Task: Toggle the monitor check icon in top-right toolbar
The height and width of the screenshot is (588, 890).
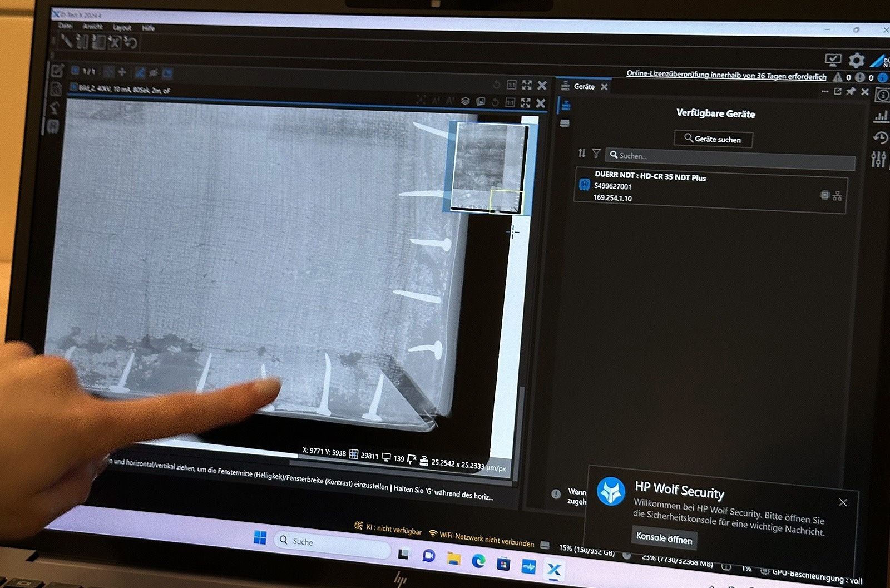Action: click(833, 60)
